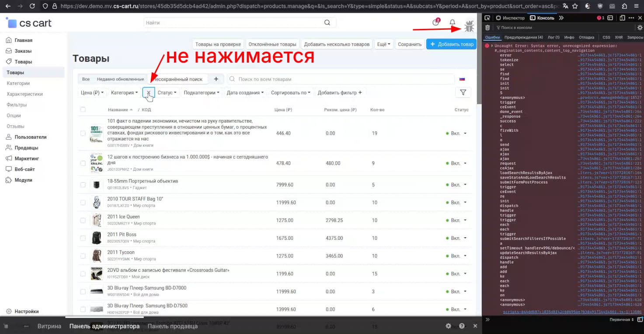Open bottom panel question mark help icon
This screenshot has width=644, height=334.
pos(462,326)
